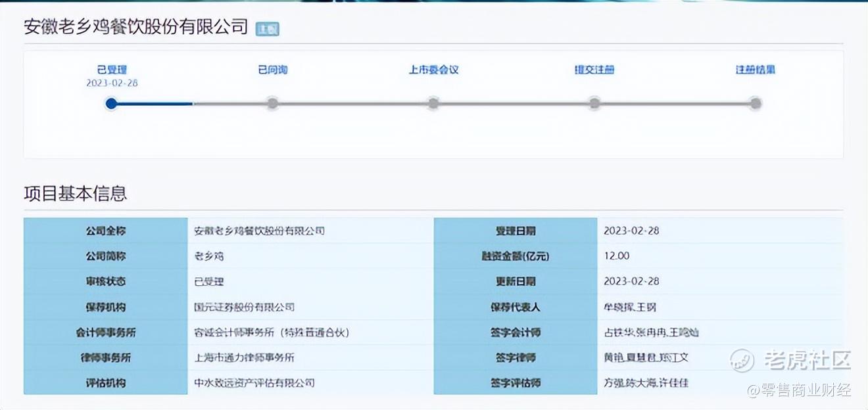The height and width of the screenshot is (410, 868).
Task: Click the 保荐代表人 label cell
Action: (x=516, y=307)
